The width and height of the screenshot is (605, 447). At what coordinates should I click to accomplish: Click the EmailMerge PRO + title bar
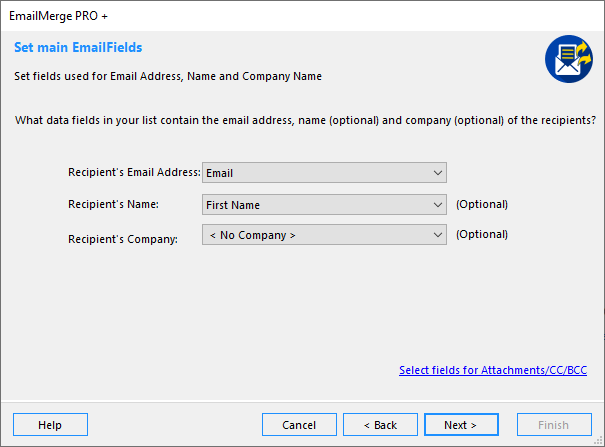click(302, 16)
